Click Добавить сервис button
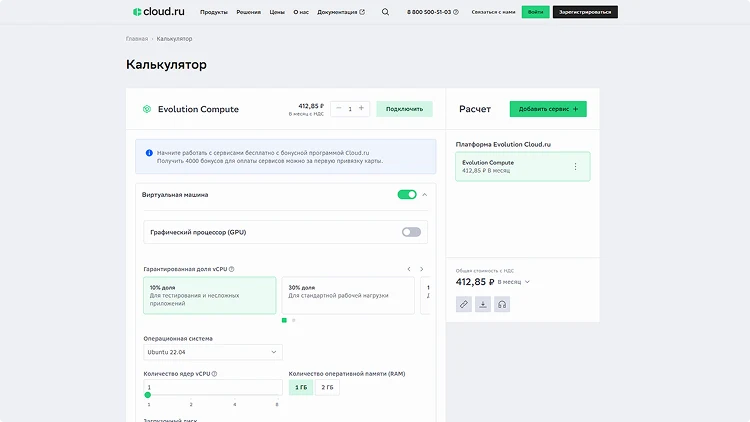 548,109
